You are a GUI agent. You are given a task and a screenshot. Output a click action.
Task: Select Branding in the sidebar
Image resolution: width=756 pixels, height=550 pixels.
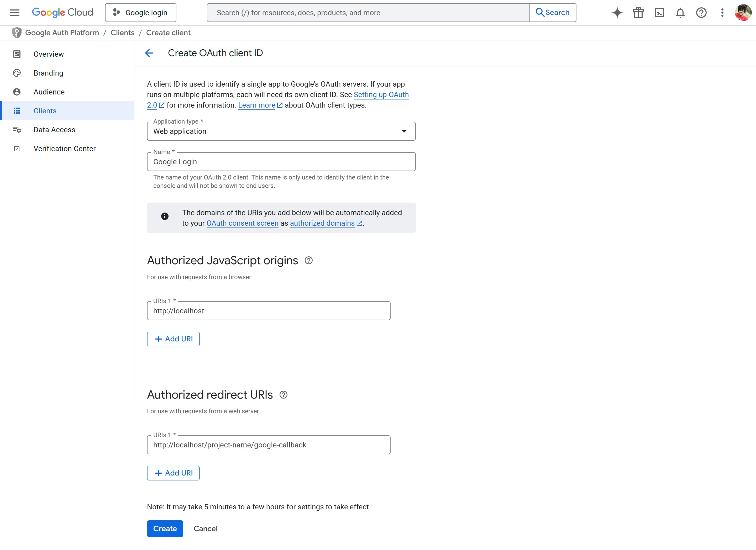click(48, 73)
